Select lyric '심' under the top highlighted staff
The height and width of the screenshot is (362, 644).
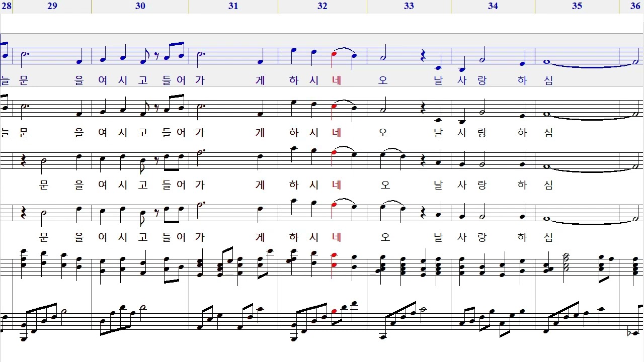coord(548,80)
